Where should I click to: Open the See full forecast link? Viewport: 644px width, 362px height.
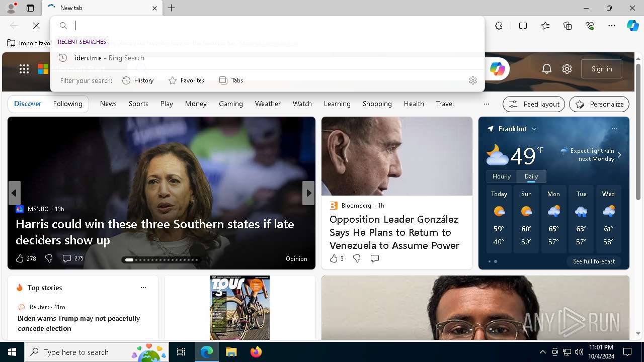tap(594, 261)
